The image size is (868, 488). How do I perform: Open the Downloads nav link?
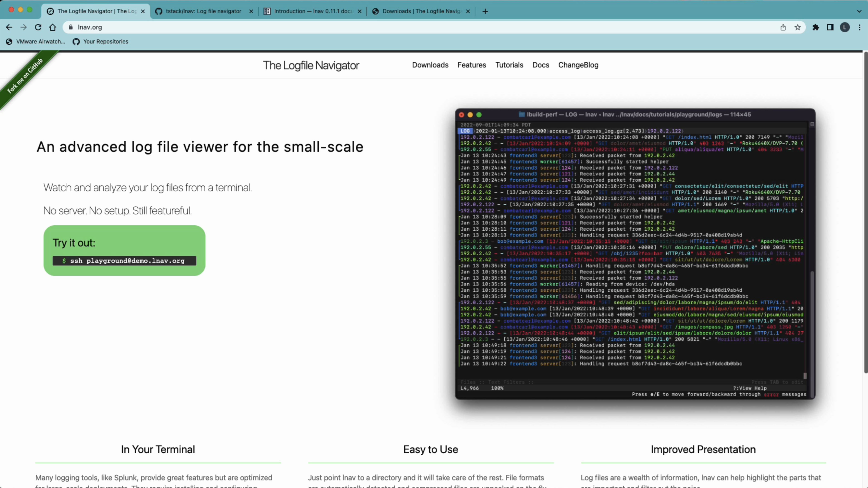tap(430, 65)
